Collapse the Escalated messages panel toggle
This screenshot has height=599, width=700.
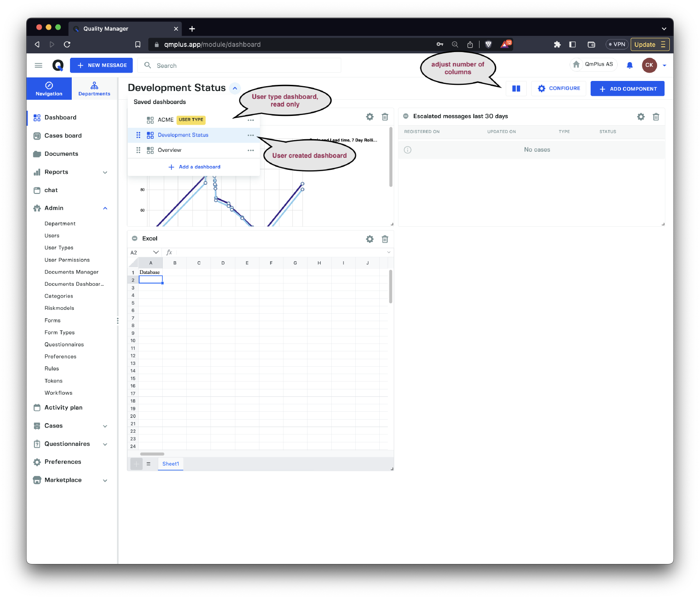[406, 116]
